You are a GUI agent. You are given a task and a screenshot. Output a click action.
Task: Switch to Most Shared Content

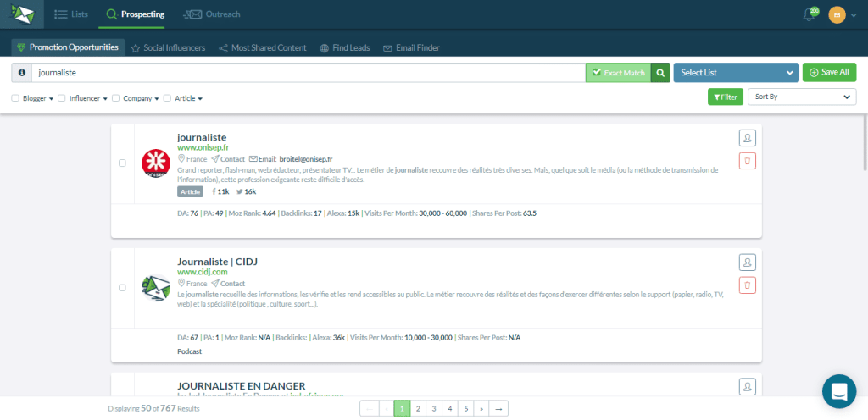[x=263, y=48]
